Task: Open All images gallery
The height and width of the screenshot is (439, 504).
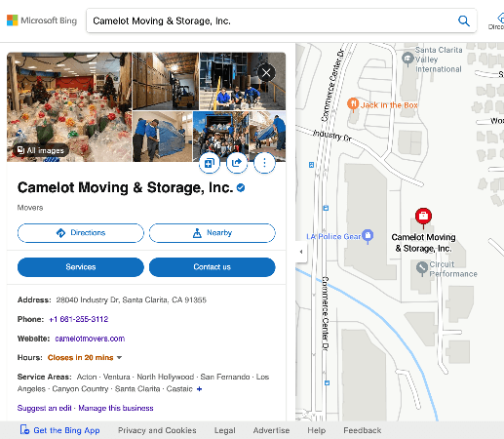Action: click(x=41, y=150)
